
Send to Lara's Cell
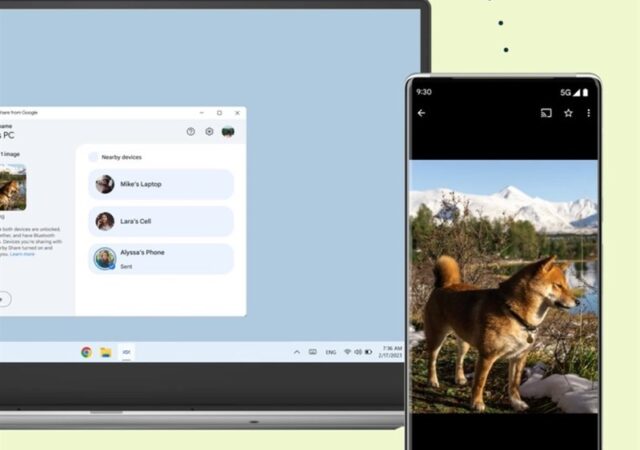click(x=161, y=221)
